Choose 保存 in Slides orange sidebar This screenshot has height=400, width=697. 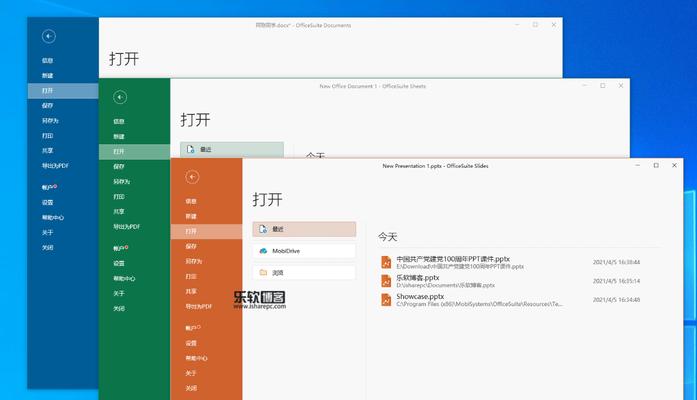point(191,246)
